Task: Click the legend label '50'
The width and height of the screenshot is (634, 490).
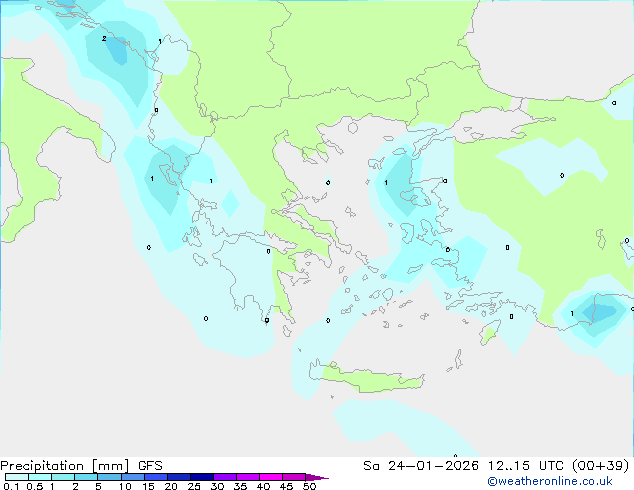Action: tap(309, 486)
